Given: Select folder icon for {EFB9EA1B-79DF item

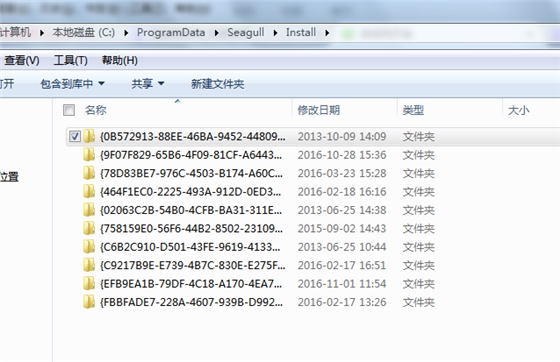Looking at the screenshot, I should click(89, 284).
